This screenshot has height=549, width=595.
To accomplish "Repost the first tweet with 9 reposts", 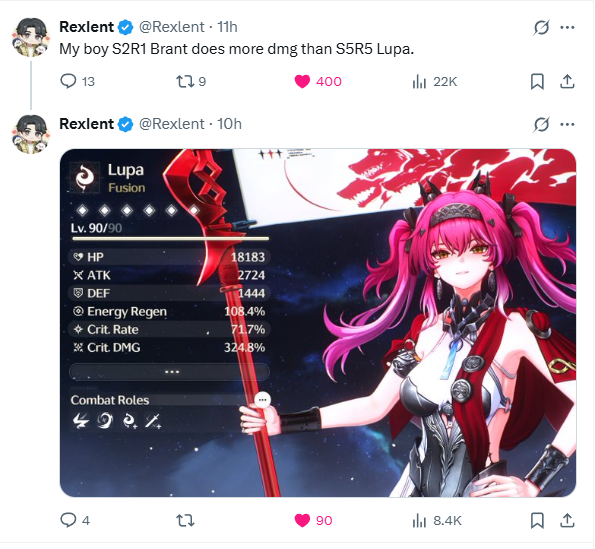I will point(191,82).
